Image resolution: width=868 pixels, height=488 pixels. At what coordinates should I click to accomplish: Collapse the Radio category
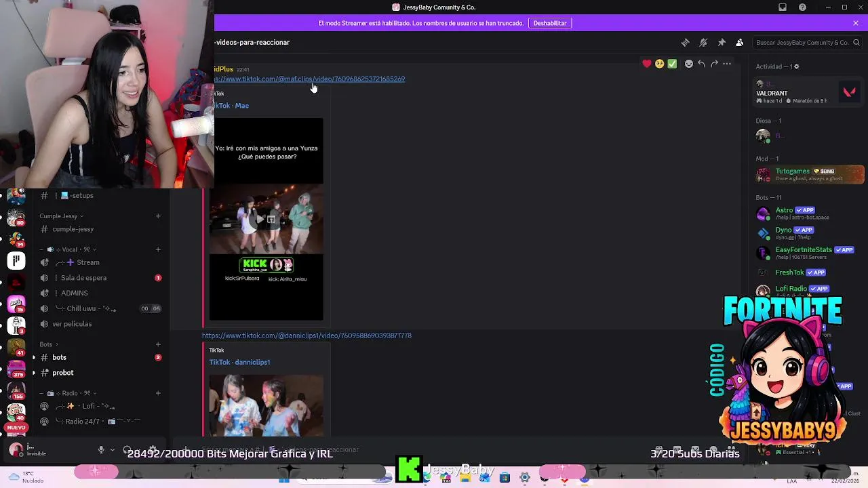(68, 393)
